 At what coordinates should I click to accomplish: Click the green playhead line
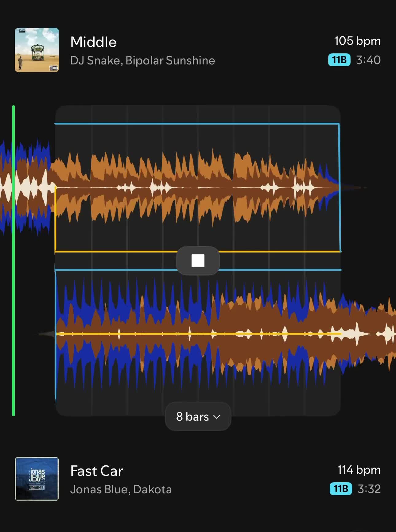pyautogui.click(x=14, y=261)
